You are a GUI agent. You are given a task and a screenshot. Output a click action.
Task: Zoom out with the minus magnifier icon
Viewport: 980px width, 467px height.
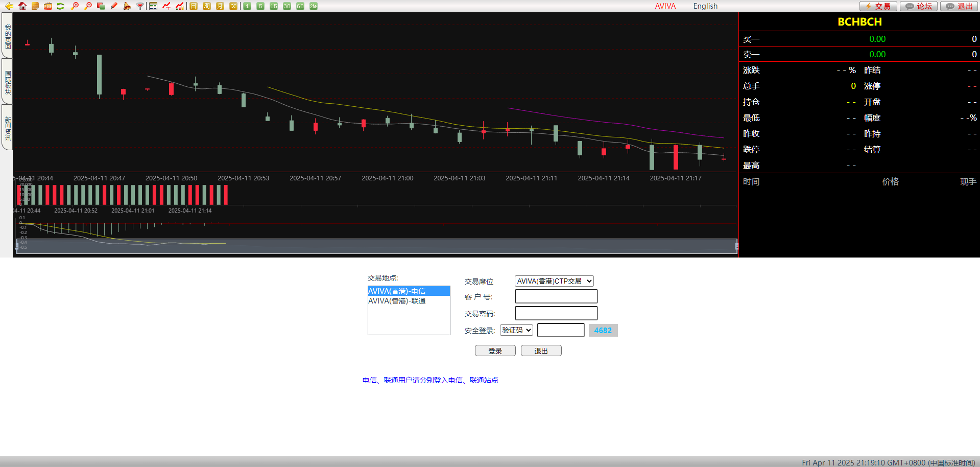pos(88,6)
